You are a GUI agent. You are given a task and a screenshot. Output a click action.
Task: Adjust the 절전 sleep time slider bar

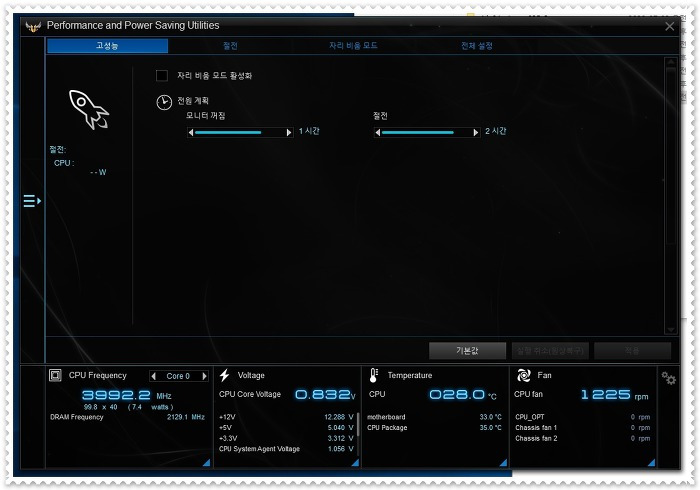tap(427, 132)
